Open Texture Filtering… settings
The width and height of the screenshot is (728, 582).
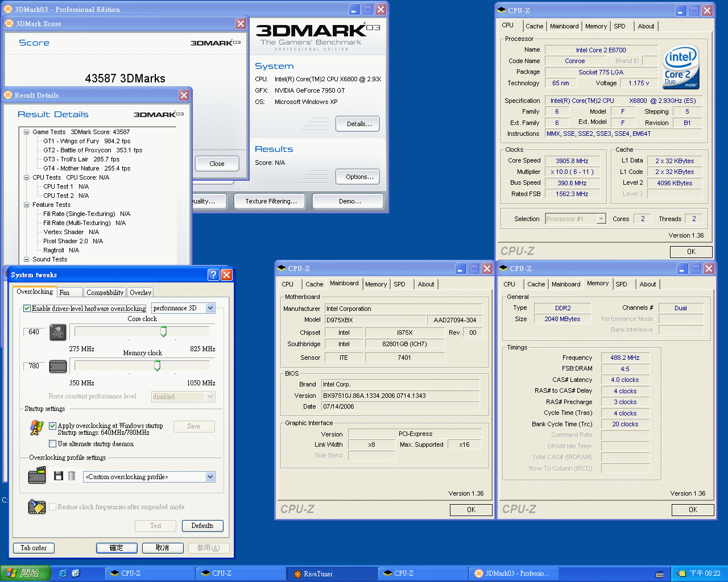(271, 201)
